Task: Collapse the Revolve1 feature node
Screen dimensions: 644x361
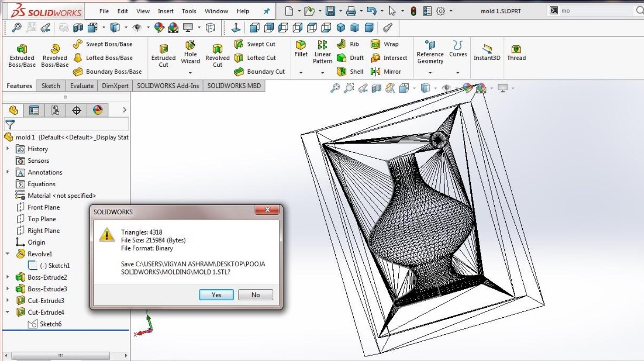Action: [7, 254]
